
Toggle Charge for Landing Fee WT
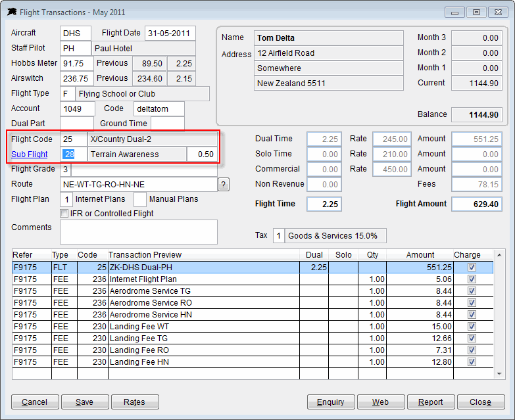[472, 327]
